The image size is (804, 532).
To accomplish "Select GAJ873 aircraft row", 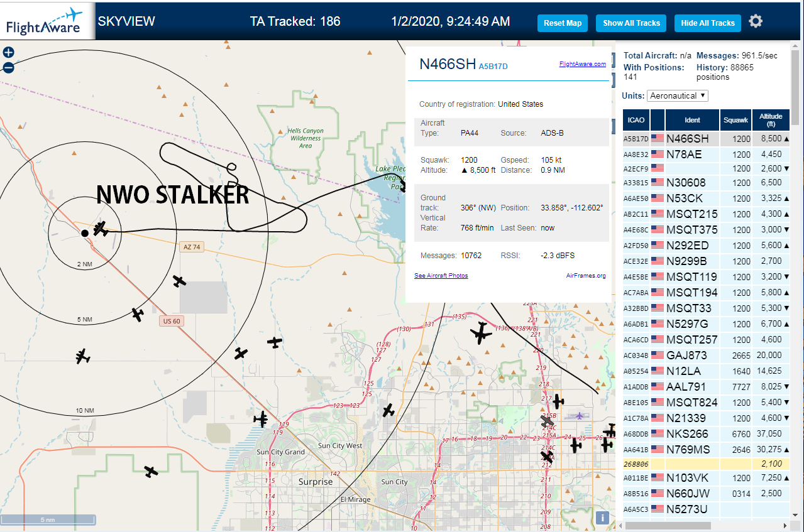I will [x=706, y=356].
